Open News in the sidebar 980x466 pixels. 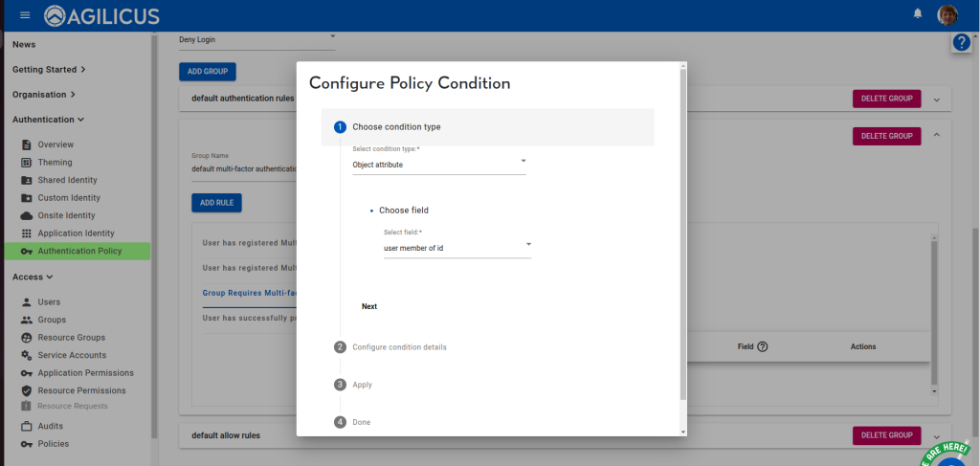[24, 44]
